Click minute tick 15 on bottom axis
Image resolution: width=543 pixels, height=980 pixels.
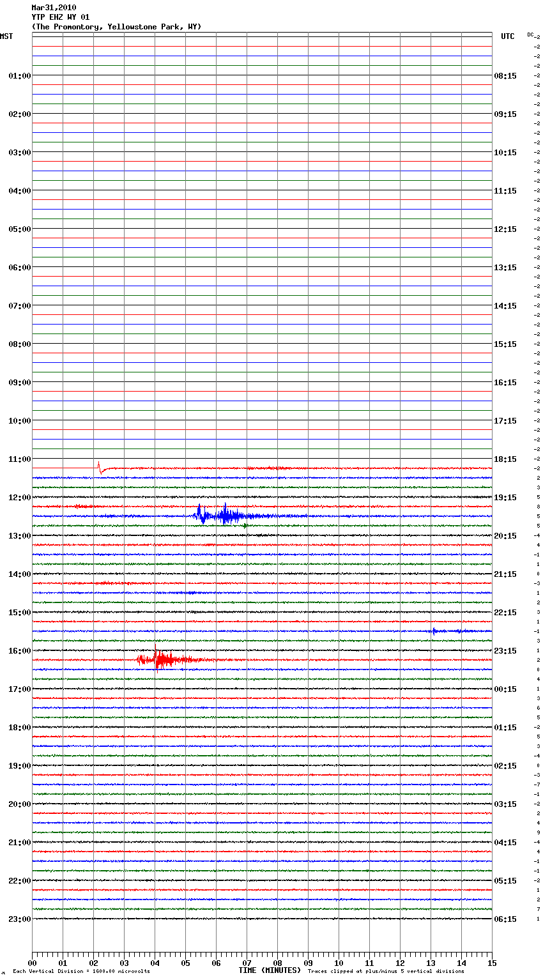pos(492,963)
